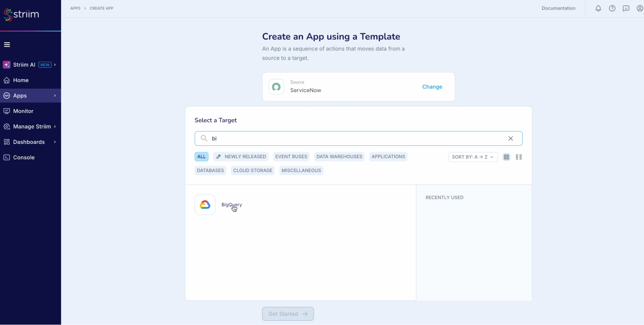Filter by Applications
This screenshot has width=644, height=325.
[x=388, y=157]
